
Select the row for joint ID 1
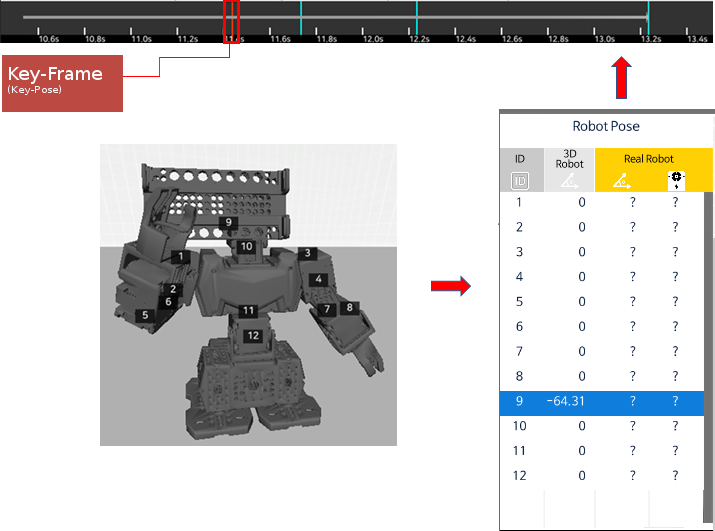pos(601,203)
